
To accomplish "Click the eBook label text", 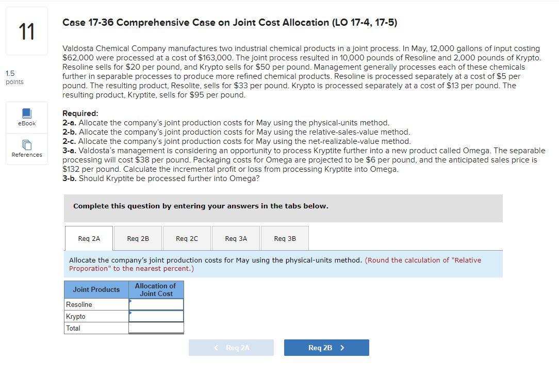I will pos(26,124).
